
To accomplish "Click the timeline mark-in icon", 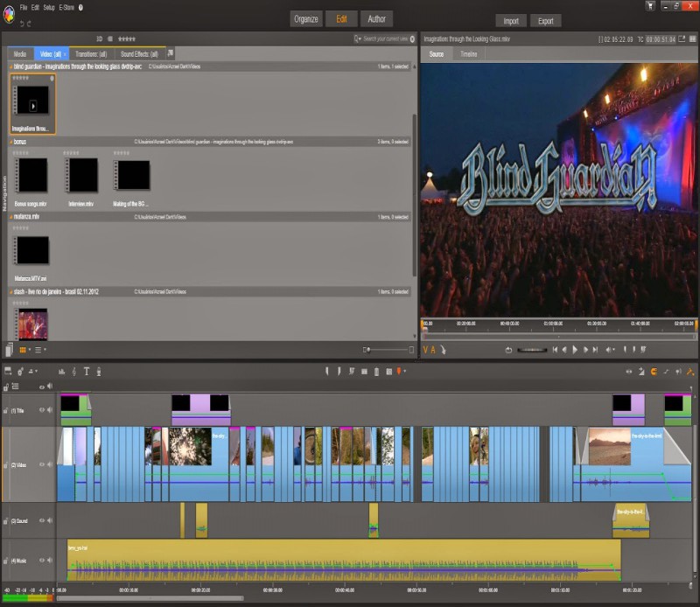I will [327, 372].
